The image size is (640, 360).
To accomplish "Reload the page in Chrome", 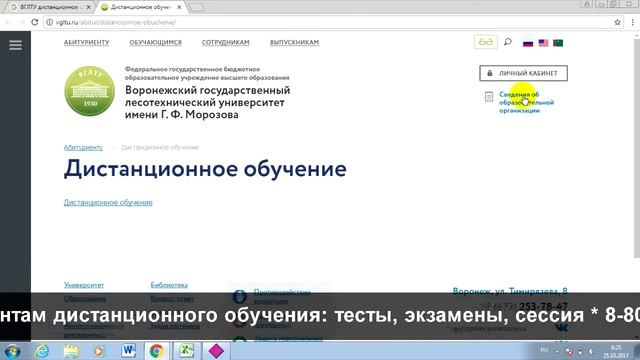I will (35, 22).
